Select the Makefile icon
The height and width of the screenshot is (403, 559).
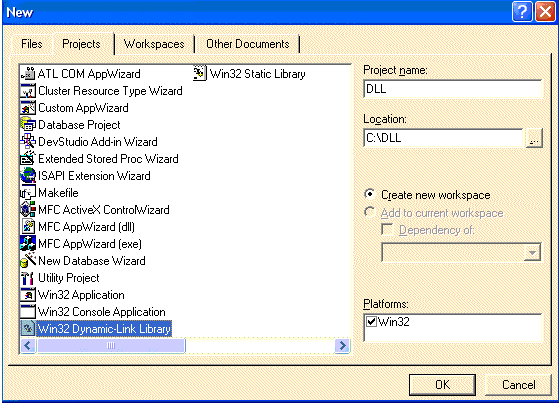[x=28, y=193]
